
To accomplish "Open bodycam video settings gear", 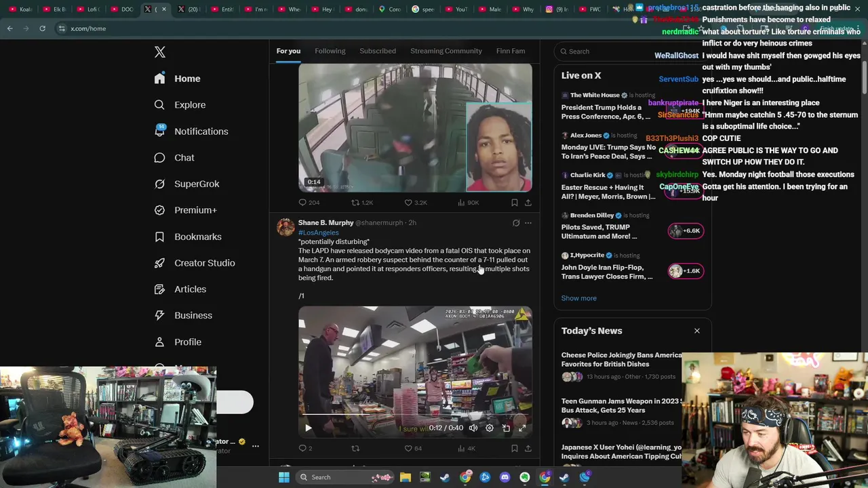I will click(490, 428).
